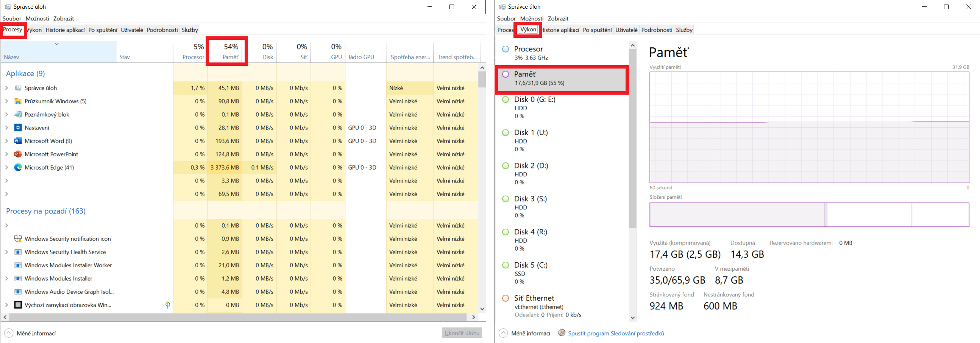
Task: Click the Nastavení gear icon in process list
Action: pos(18,128)
